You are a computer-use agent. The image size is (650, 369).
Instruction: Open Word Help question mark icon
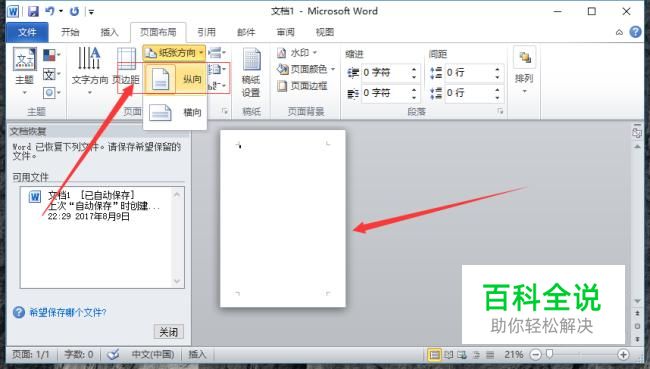pos(635,32)
